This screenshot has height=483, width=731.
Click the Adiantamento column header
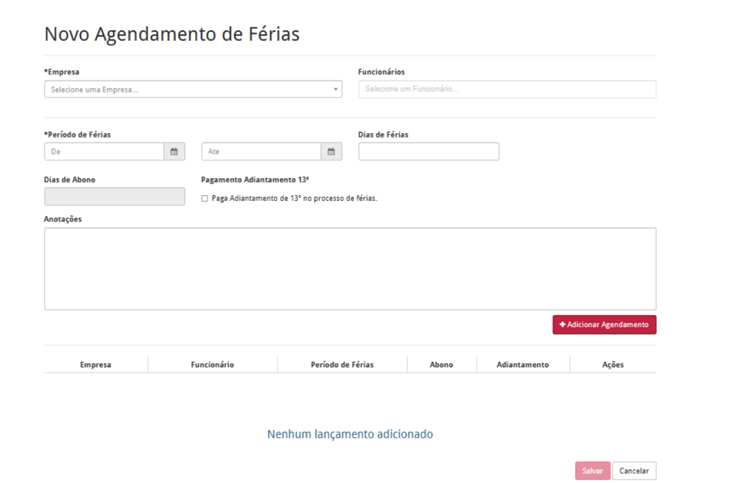(522, 365)
